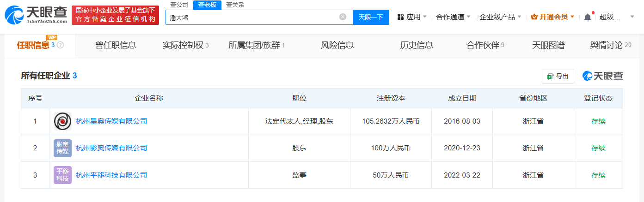Expand the 应用 dropdown arrow

pos(425,17)
